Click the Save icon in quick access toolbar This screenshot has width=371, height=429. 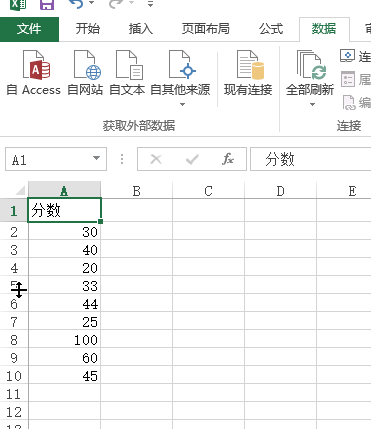47,4
